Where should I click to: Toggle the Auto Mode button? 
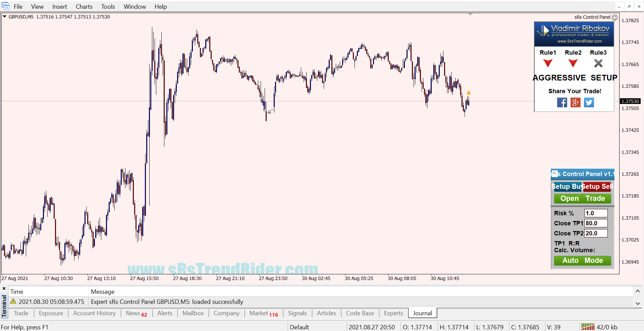[582, 261]
